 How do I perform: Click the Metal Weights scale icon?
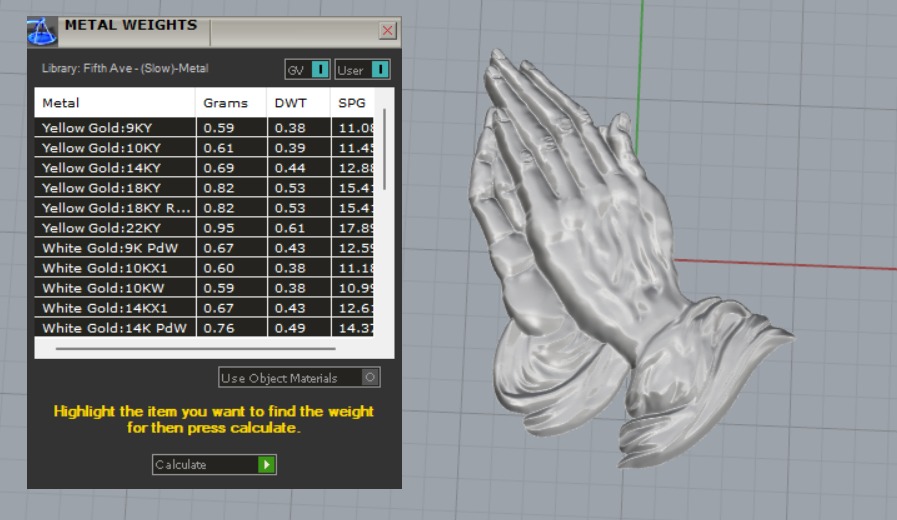coord(42,31)
